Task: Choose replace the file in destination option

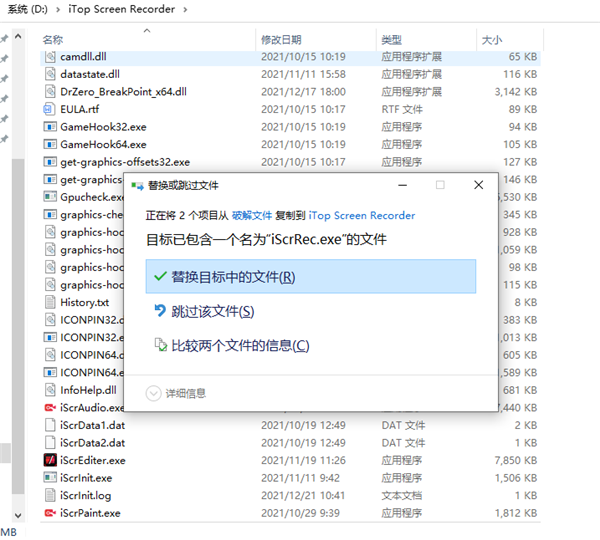Action: [x=311, y=276]
